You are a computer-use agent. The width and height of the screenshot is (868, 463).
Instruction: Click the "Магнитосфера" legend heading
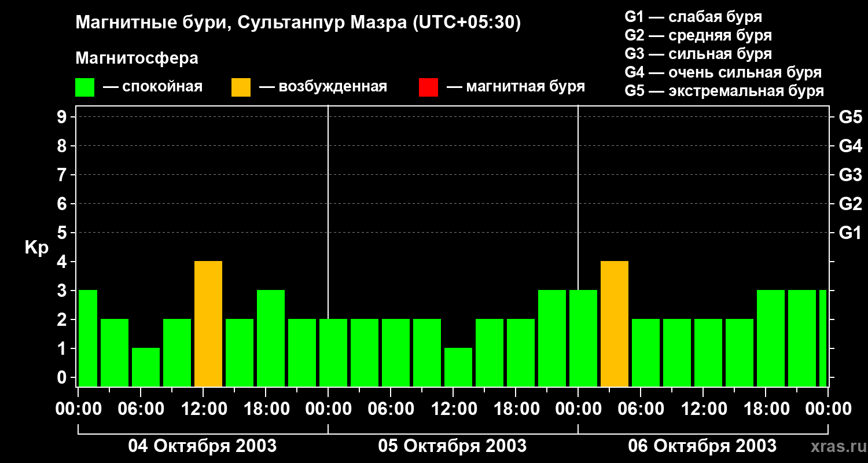click(x=137, y=58)
